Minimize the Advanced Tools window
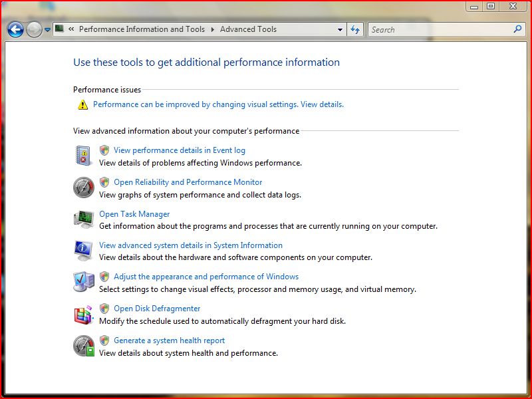 coord(474,7)
